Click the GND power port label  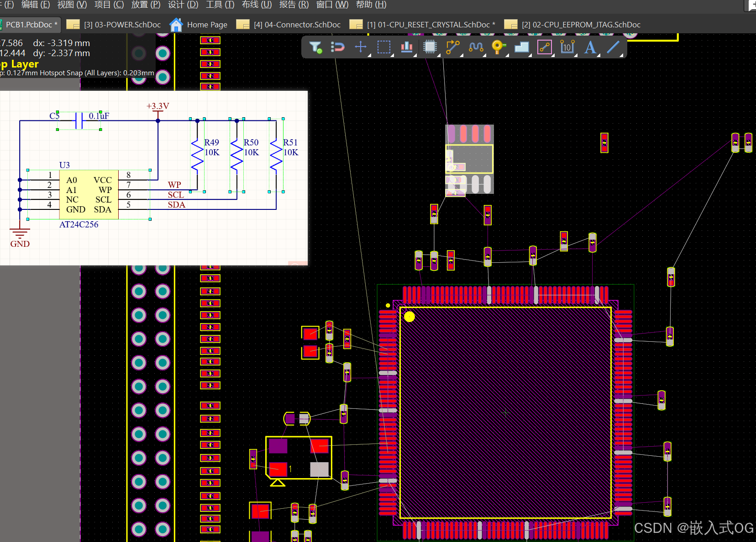pyautogui.click(x=20, y=244)
